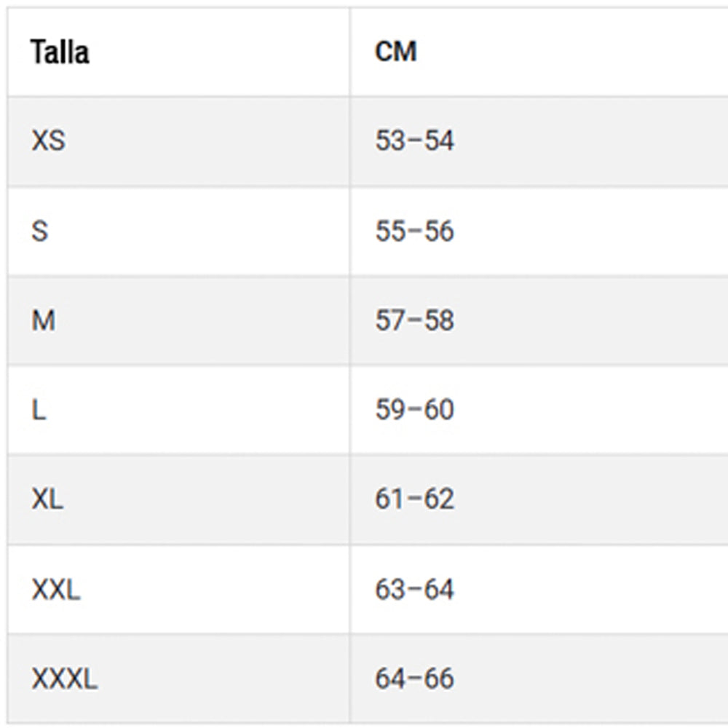Select the XS size label
The image size is (728, 728).
click(x=48, y=141)
